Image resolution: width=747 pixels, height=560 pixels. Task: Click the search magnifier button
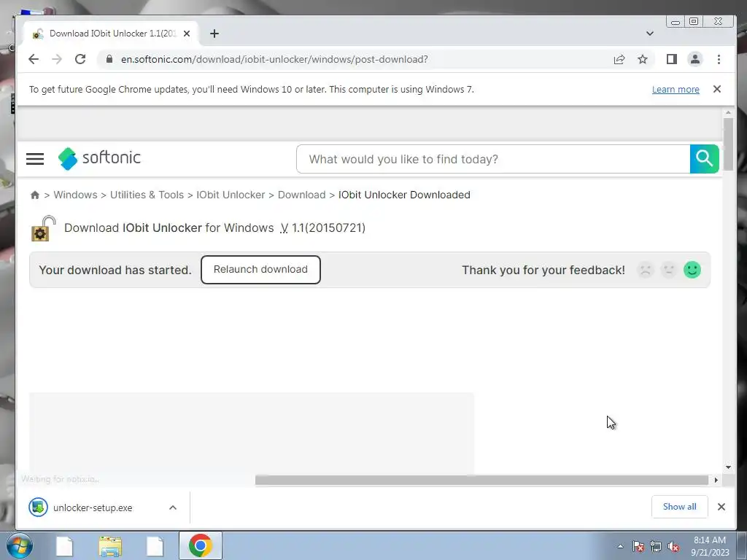click(x=704, y=159)
